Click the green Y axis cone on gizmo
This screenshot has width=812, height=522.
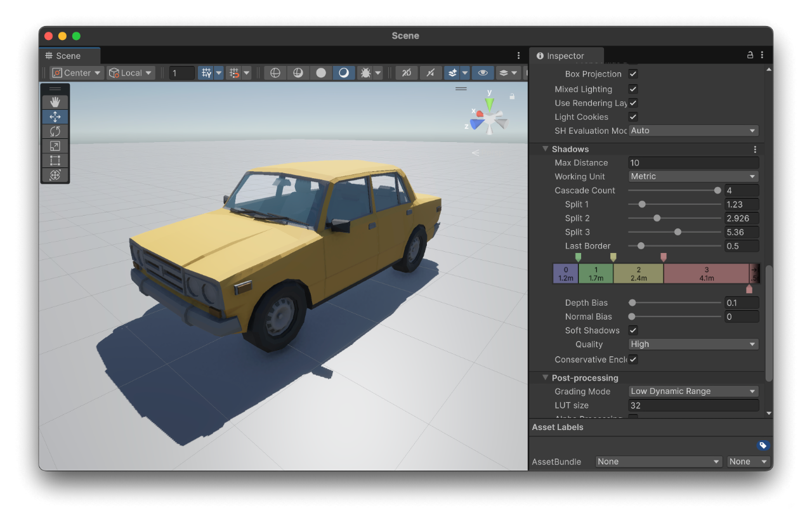[490, 103]
